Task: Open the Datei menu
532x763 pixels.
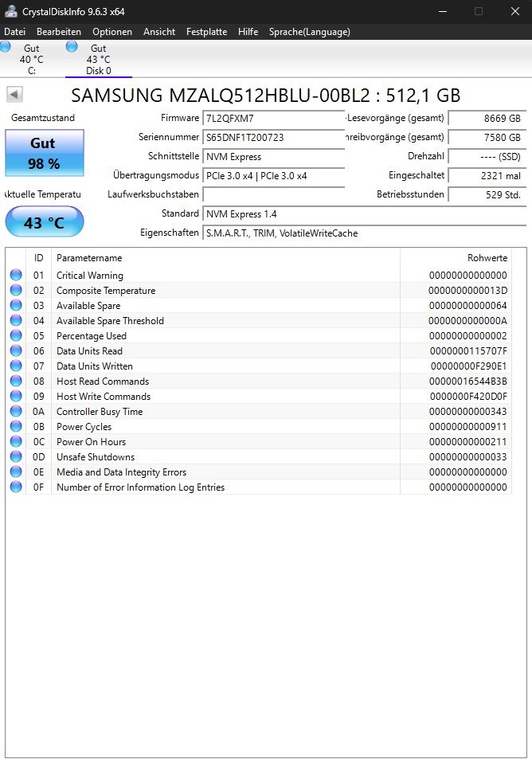Action: (x=14, y=32)
